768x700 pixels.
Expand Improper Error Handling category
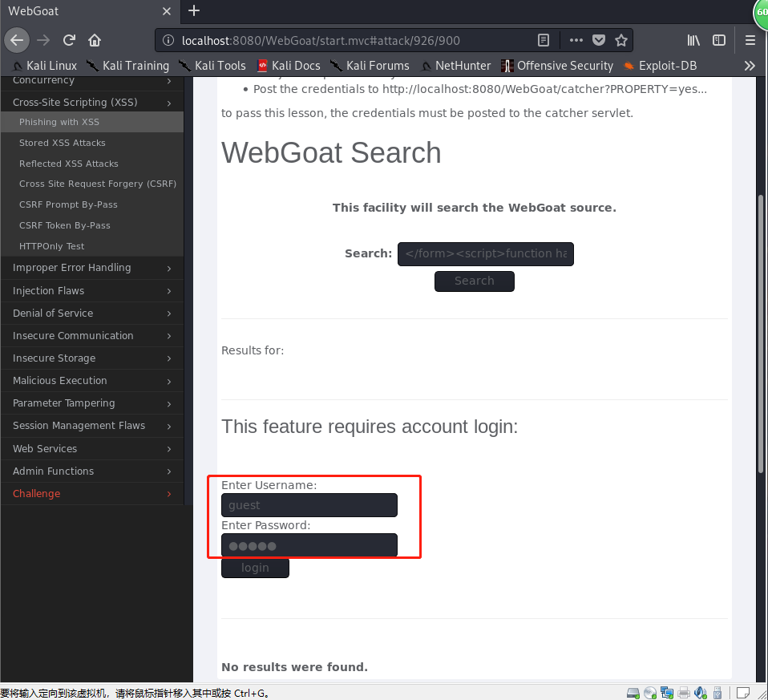pos(92,268)
